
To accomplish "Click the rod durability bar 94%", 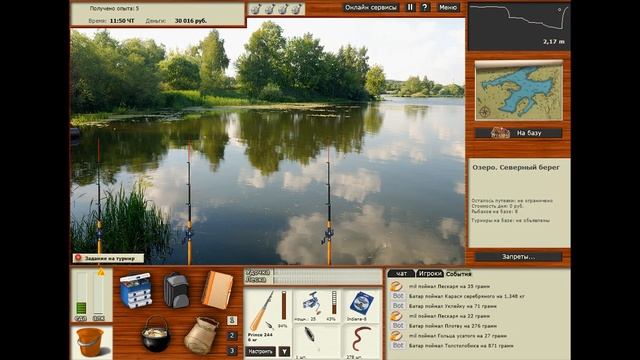I will click(284, 305).
